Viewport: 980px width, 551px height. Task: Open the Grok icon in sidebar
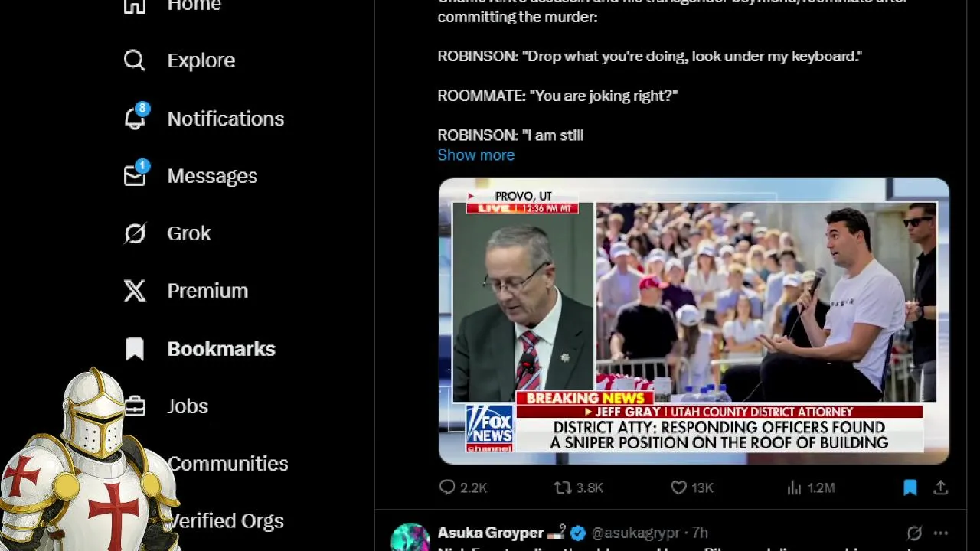tap(135, 233)
